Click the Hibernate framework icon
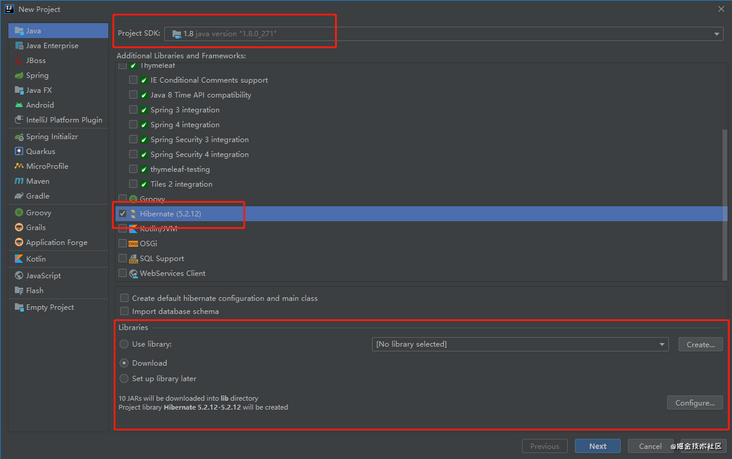This screenshot has width=732, height=459. [x=134, y=214]
